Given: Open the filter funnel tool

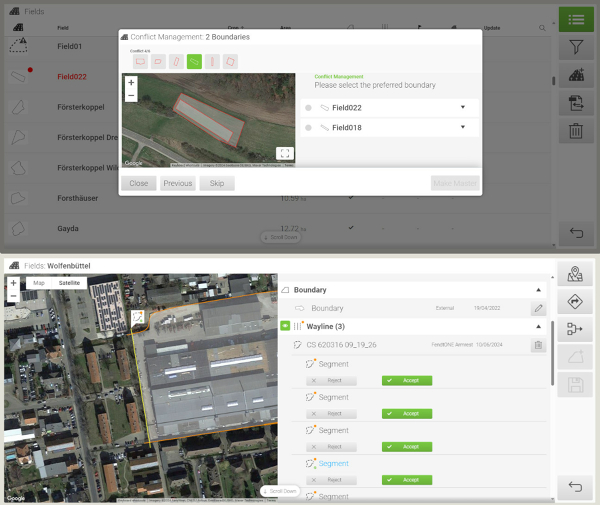Looking at the screenshot, I should (x=576, y=47).
